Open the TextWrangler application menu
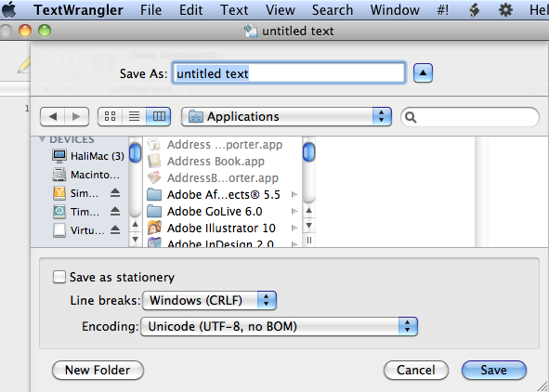Image resolution: width=549 pixels, height=392 pixels. click(x=78, y=10)
